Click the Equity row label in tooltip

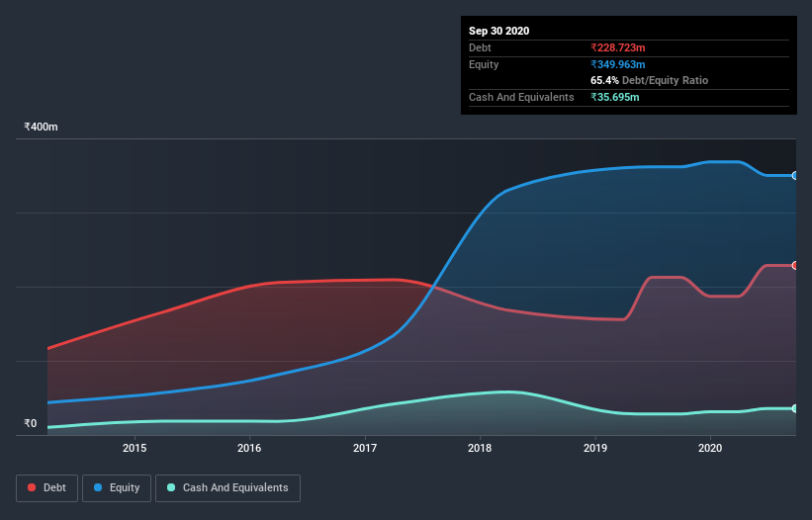point(484,64)
